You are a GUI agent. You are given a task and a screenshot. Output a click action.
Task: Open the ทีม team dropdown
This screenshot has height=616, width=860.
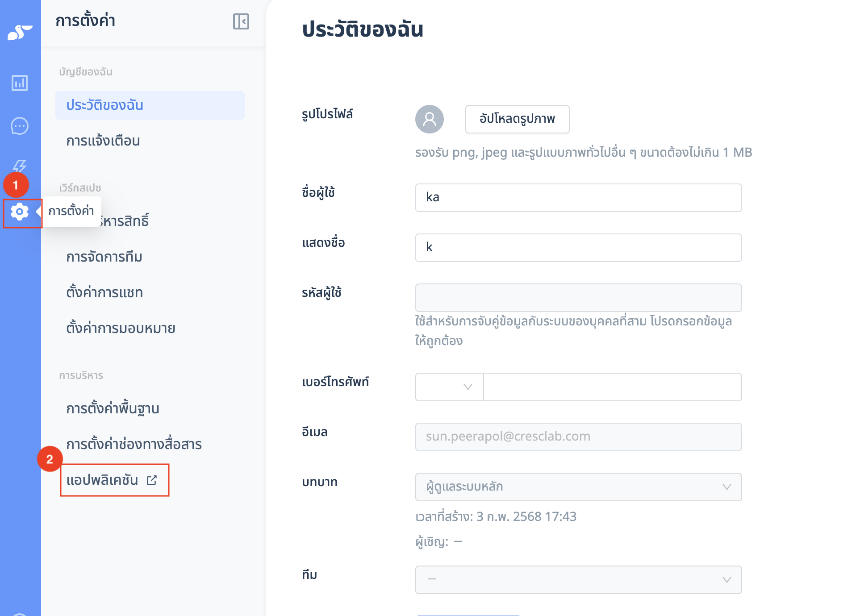click(578, 580)
